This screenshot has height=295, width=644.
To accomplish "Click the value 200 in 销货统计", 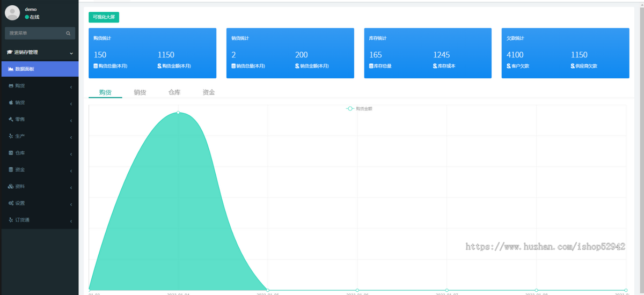I will tap(302, 55).
